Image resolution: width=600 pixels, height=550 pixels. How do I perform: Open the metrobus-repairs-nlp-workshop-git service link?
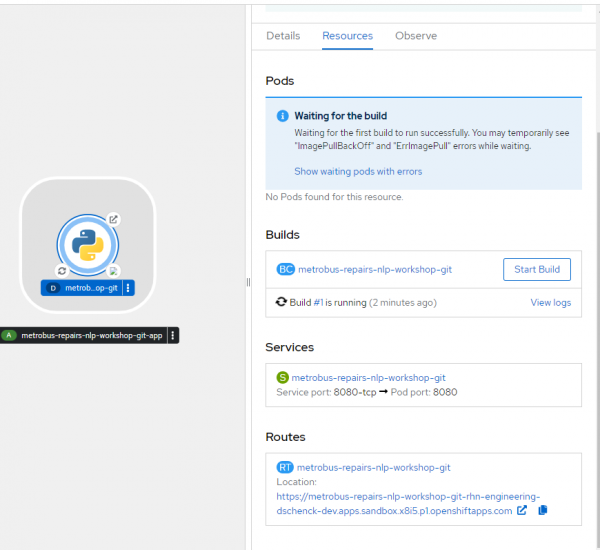pyautogui.click(x=368, y=378)
